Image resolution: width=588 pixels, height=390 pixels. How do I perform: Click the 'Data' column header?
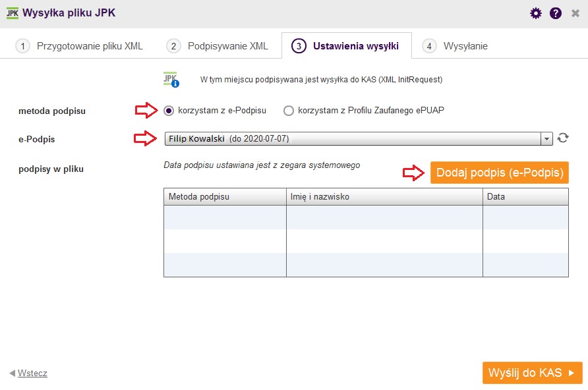point(525,197)
